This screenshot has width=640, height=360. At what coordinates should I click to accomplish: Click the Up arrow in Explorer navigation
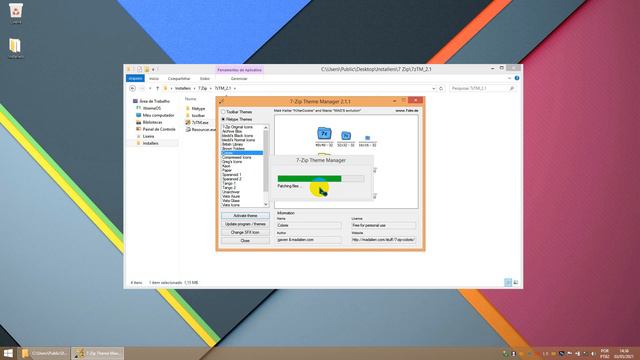158,88
